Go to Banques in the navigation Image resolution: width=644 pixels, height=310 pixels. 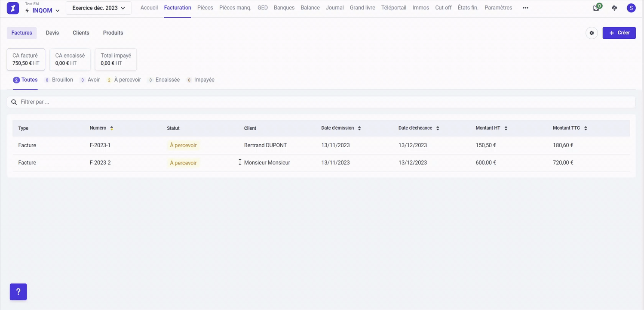pyautogui.click(x=284, y=8)
